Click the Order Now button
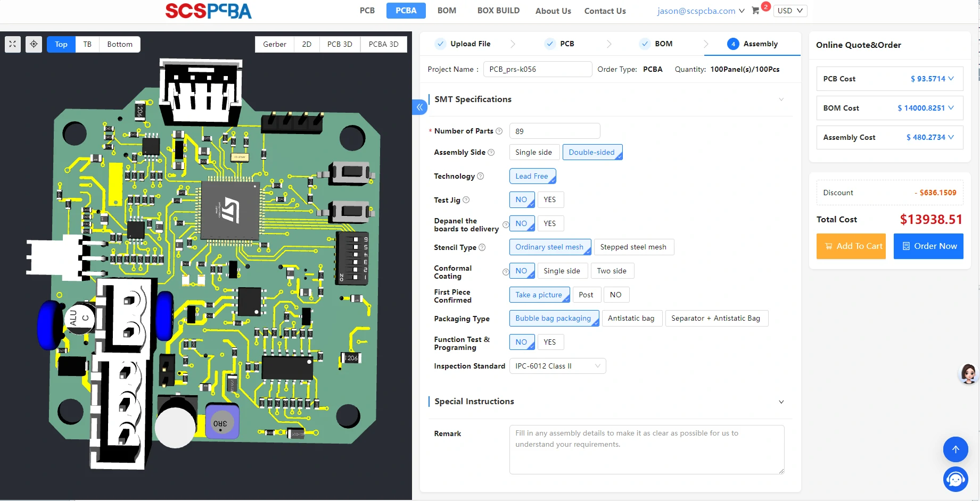 click(x=928, y=246)
